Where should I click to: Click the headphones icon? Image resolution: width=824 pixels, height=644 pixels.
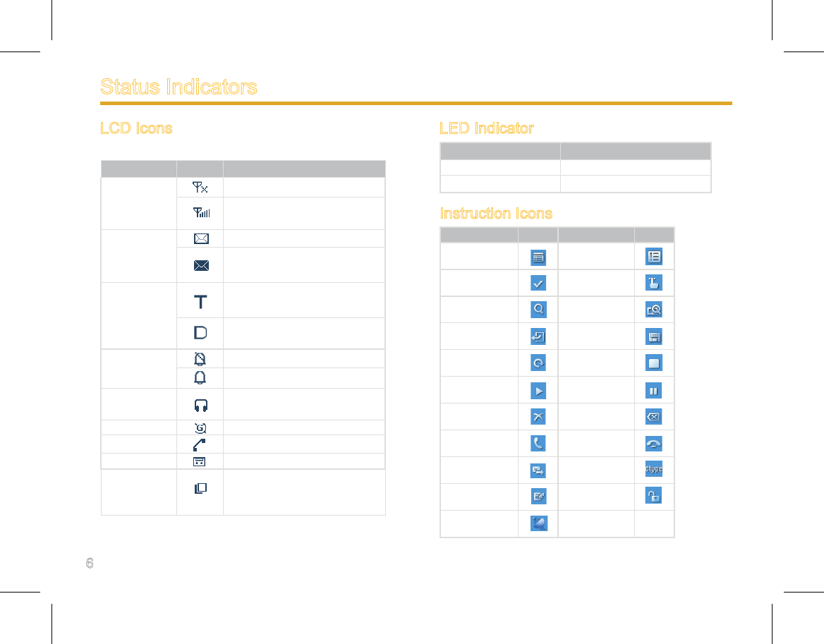pos(201,405)
